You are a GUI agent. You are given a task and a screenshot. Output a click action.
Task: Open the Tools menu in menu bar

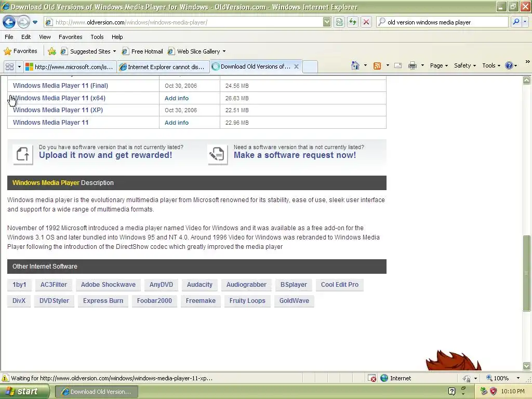(x=97, y=37)
